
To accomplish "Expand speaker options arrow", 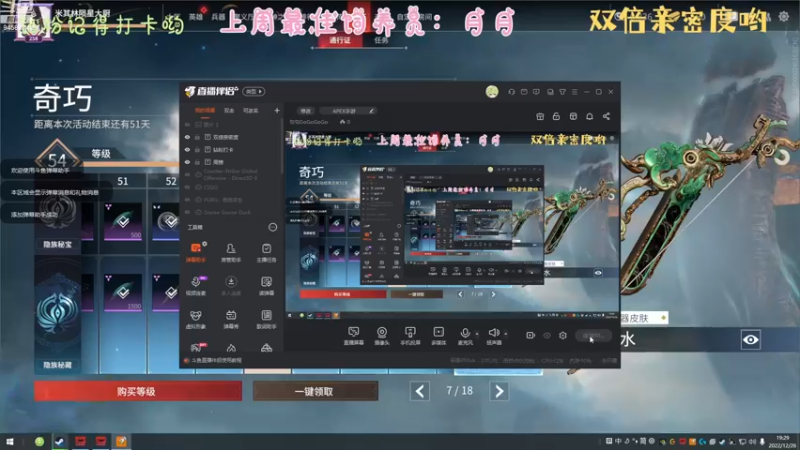I will [x=506, y=334].
